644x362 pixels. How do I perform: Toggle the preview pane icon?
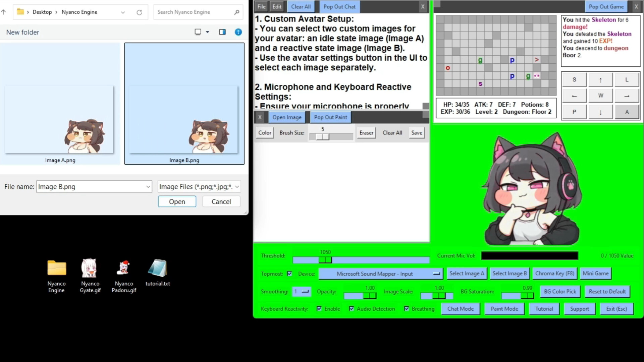(x=222, y=32)
